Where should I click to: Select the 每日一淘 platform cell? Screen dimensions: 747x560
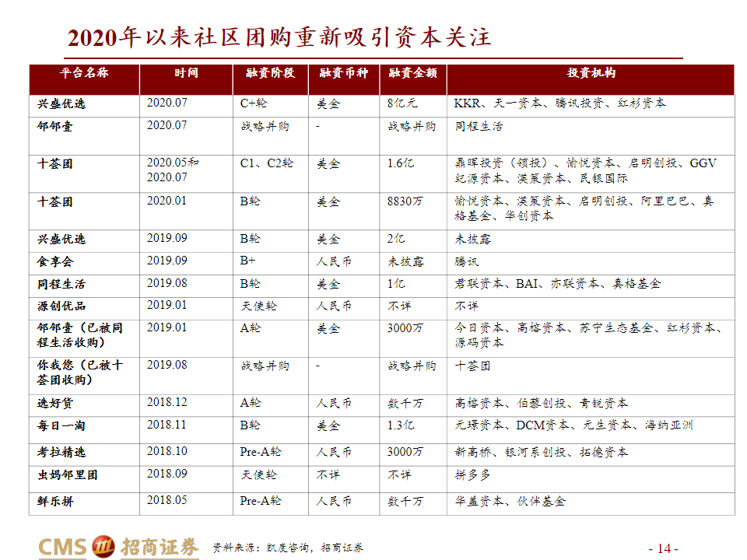click(x=61, y=425)
